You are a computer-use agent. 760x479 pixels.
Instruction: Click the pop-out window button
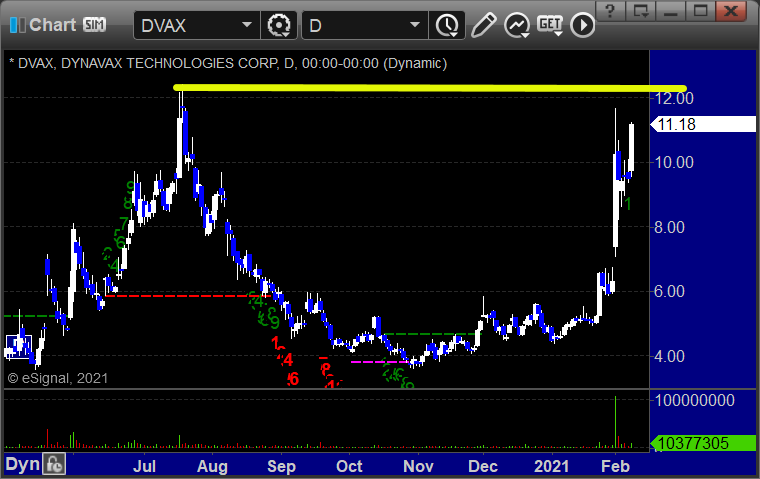coord(640,11)
